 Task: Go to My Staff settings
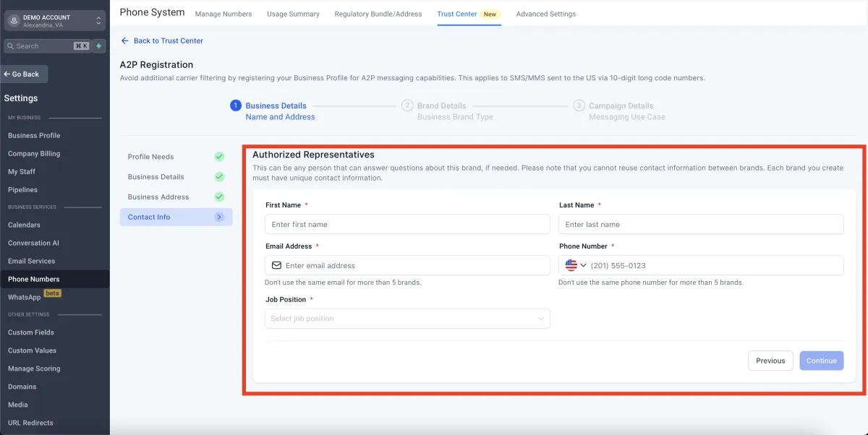pos(22,171)
